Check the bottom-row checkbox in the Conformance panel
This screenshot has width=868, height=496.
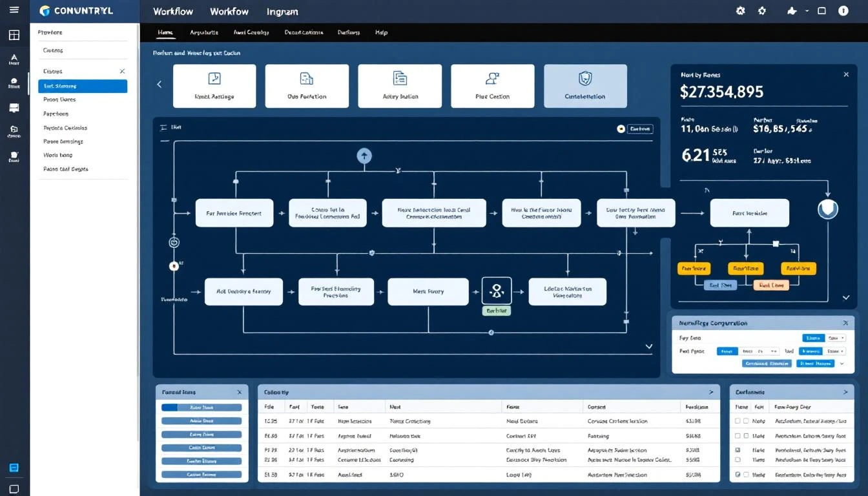click(738, 475)
